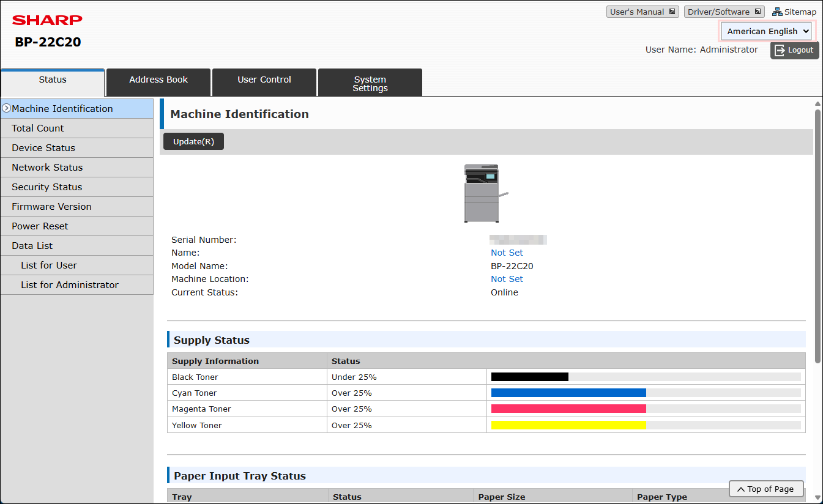Screen dimensions: 823x504
Task: Click the arrow icon beside Machine Identification
Action: (7, 108)
